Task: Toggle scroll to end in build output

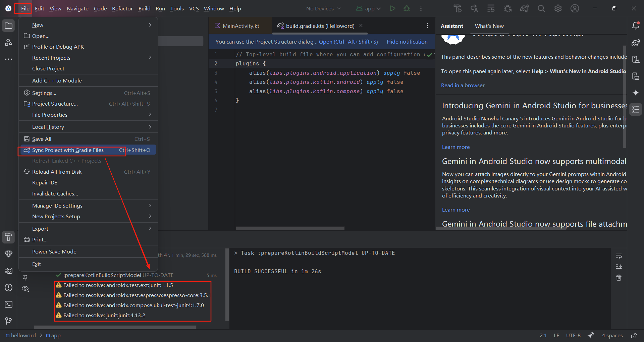Action: point(619,267)
